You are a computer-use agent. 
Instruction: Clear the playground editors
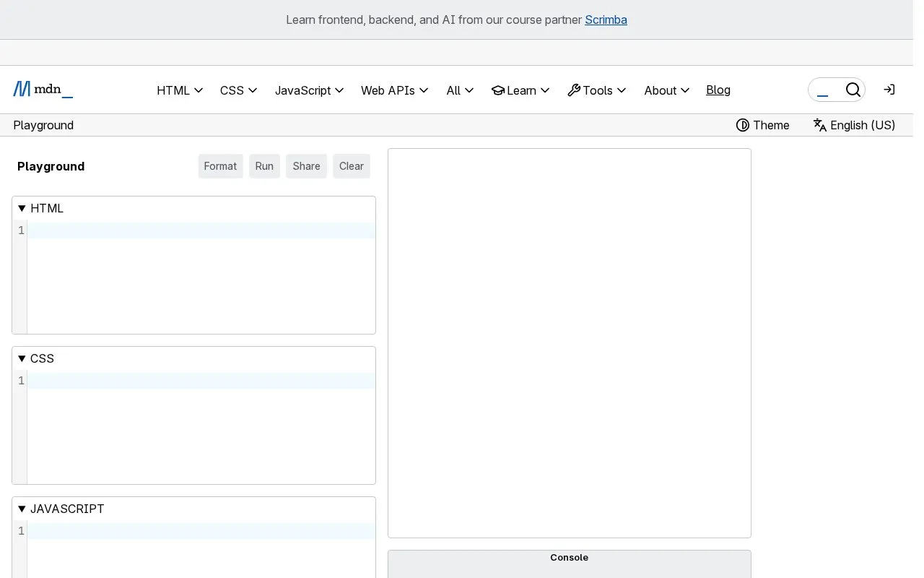[352, 166]
